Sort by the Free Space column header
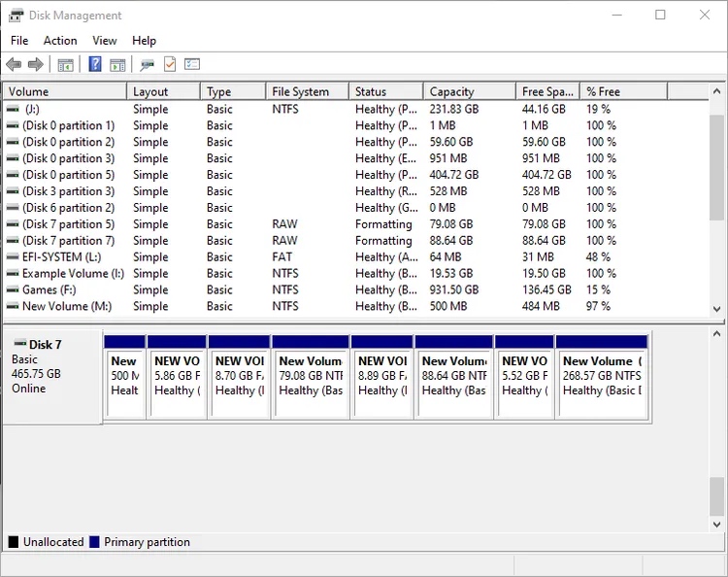Viewport: 728px width, 577px height. 547,91
